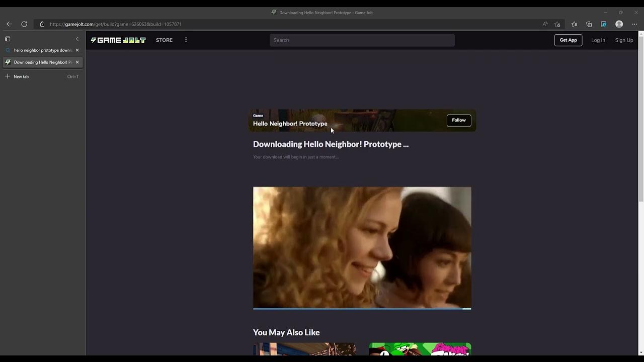Open the STORE menu item
This screenshot has width=644, height=362.
pyautogui.click(x=164, y=40)
